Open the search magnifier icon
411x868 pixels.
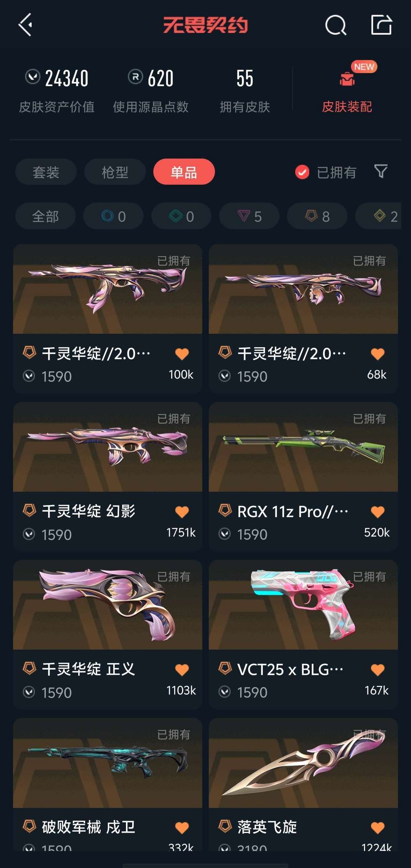[336, 25]
